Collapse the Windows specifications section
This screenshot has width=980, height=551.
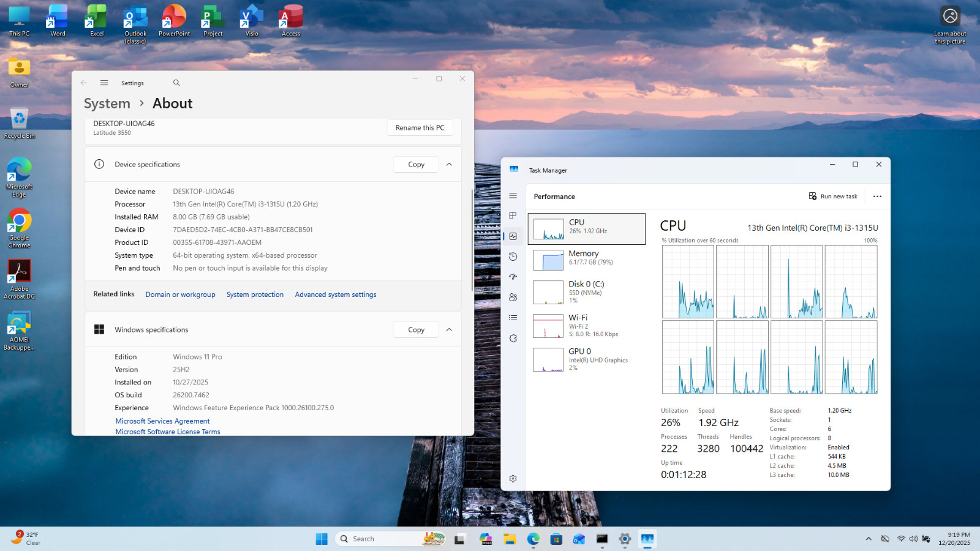(449, 329)
